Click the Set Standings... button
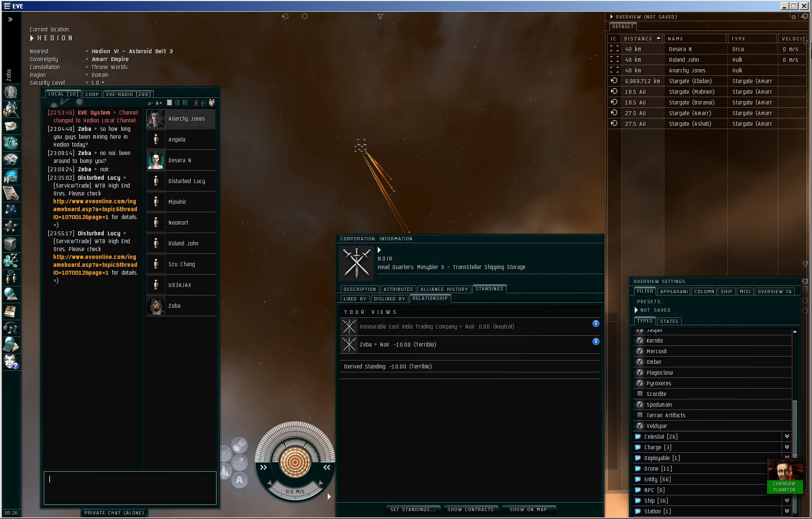This screenshot has height=519, width=812. (413, 509)
